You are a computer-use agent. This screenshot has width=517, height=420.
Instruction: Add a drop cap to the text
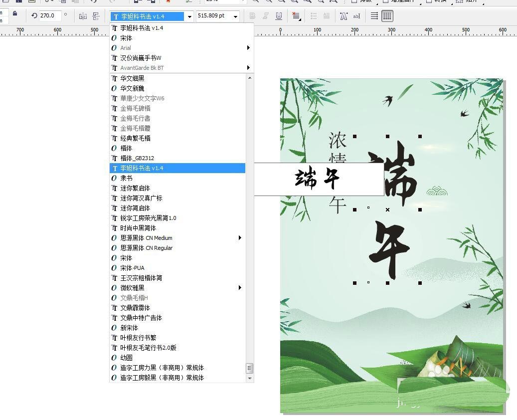click(x=326, y=16)
